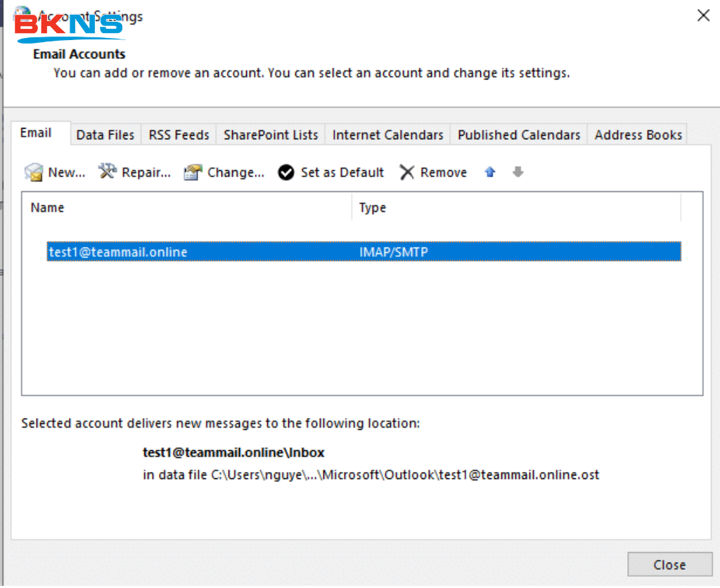Click the New account envelope icon
Image resolution: width=720 pixels, height=588 pixels.
34,172
